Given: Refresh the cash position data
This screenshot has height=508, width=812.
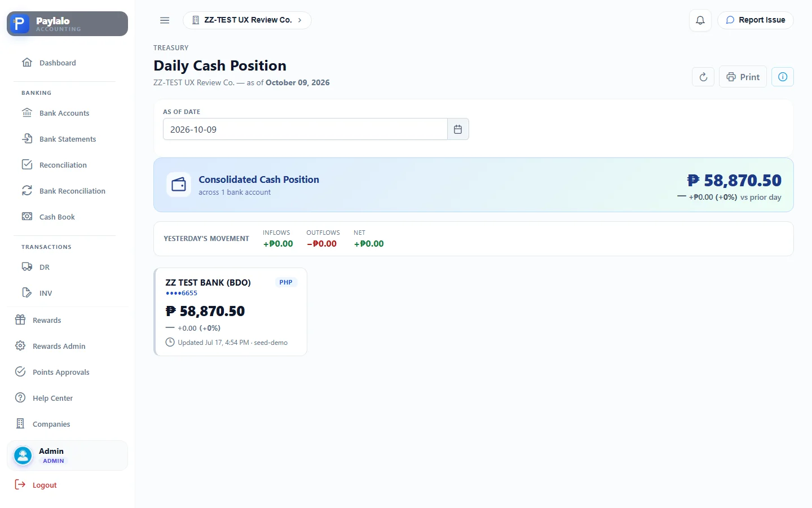Looking at the screenshot, I should click(x=703, y=77).
